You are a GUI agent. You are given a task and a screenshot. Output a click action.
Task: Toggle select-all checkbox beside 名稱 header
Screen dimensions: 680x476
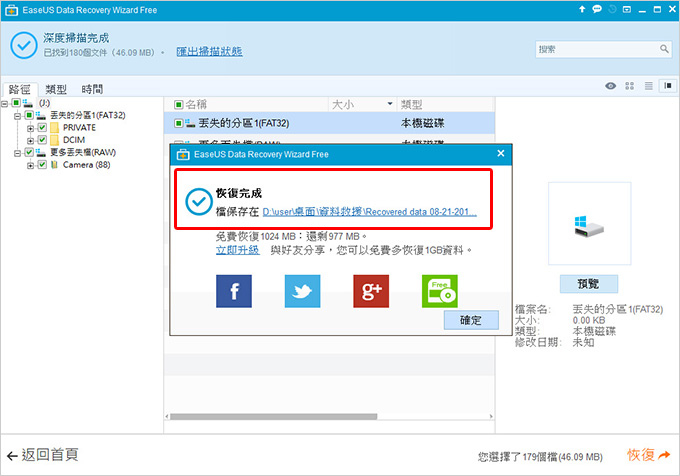click(x=178, y=104)
